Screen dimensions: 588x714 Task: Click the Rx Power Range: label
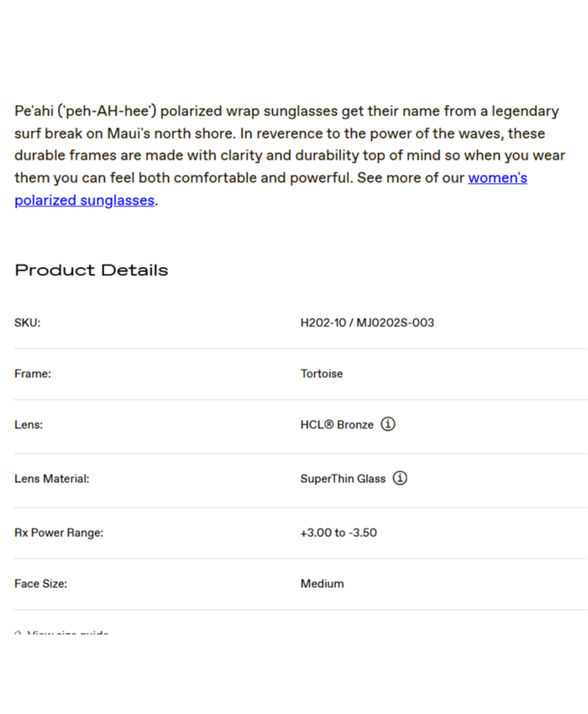point(59,533)
